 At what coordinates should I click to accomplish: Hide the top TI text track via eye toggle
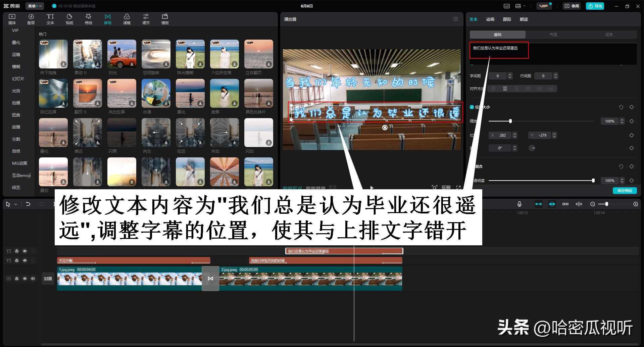tap(24, 251)
